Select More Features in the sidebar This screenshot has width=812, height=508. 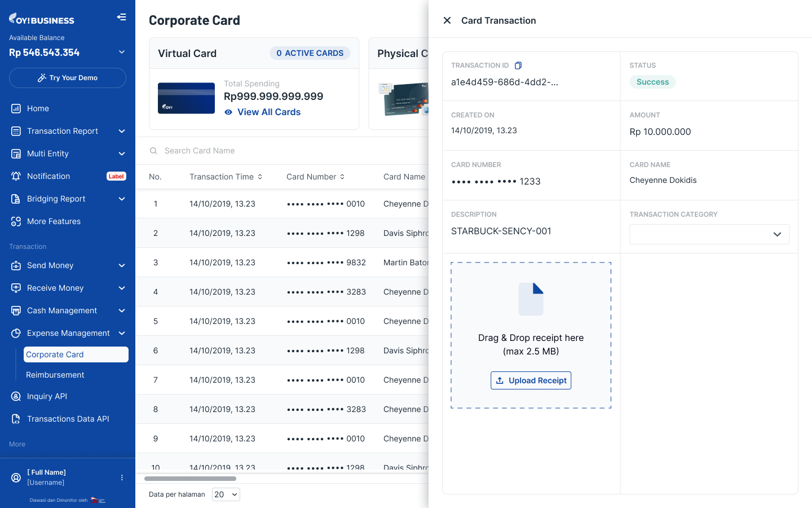coord(54,221)
